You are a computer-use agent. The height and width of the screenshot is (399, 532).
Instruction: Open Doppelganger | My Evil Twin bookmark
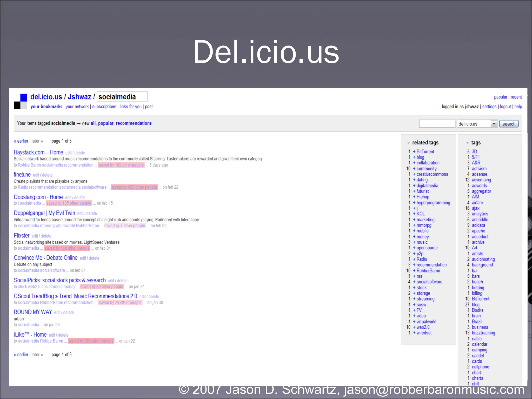point(44,213)
